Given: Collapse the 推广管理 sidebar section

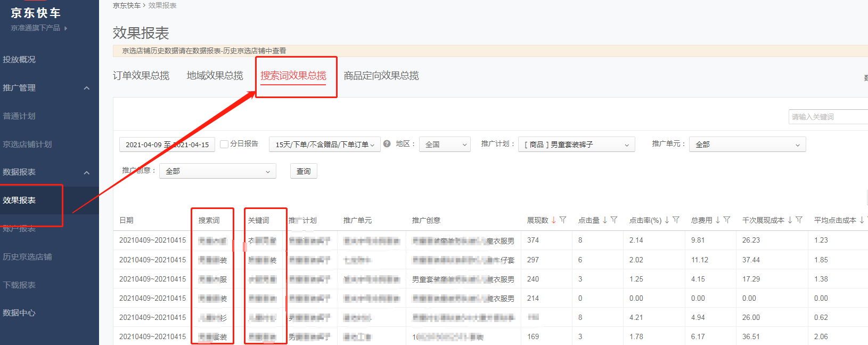Looking at the screenshot, I should (x=87, y=88).
